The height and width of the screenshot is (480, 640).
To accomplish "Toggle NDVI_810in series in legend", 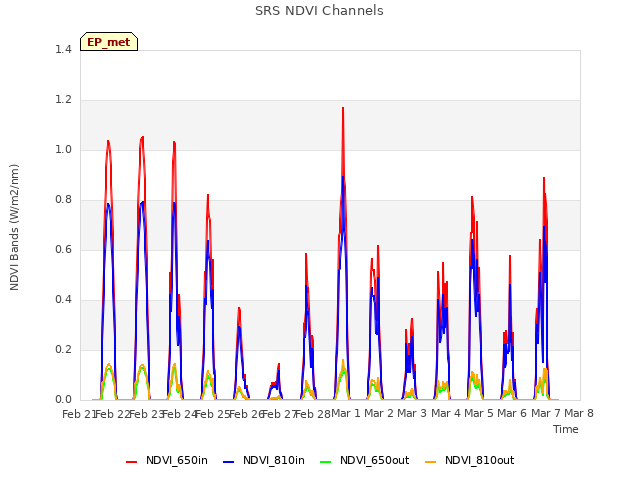I will pos(264,461).
